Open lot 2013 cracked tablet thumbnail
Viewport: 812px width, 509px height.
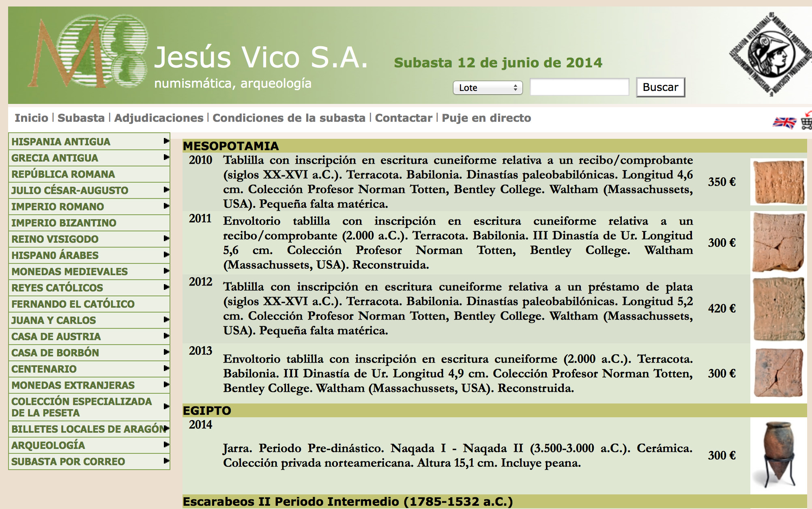point(778,373)
